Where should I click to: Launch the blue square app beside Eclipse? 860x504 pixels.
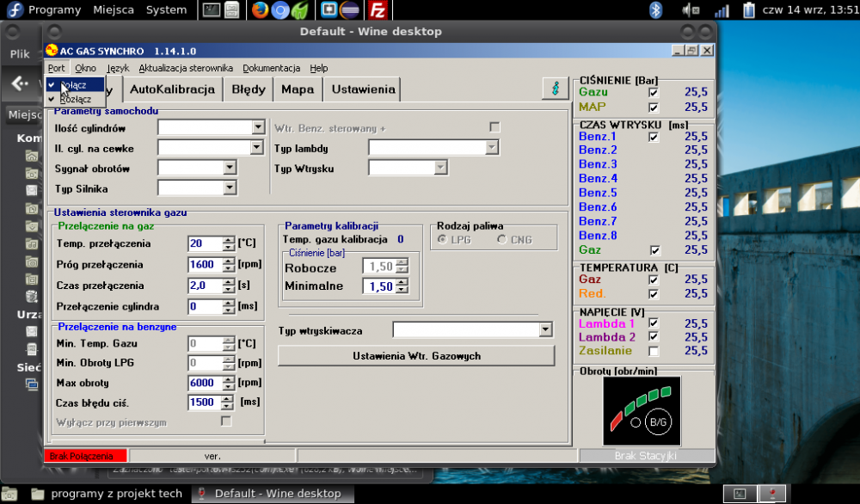click(x=329, y=9)
